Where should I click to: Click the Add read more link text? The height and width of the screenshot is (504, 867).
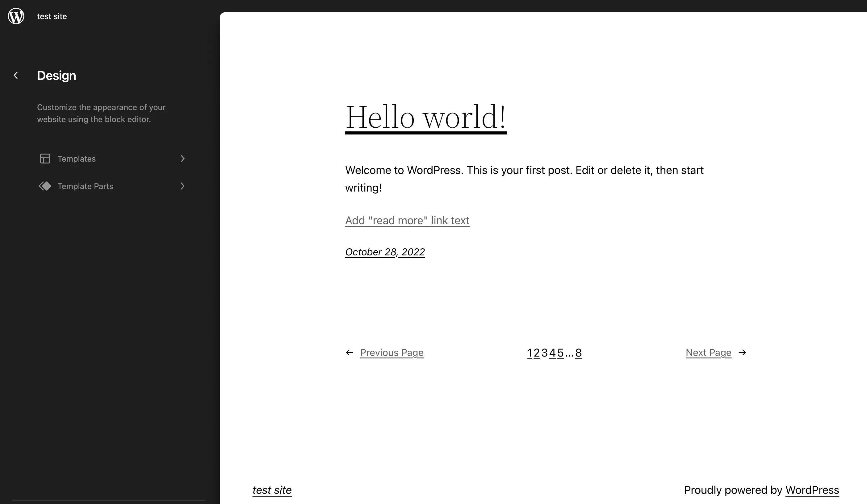pyautogui.click(x=407, y=220)
